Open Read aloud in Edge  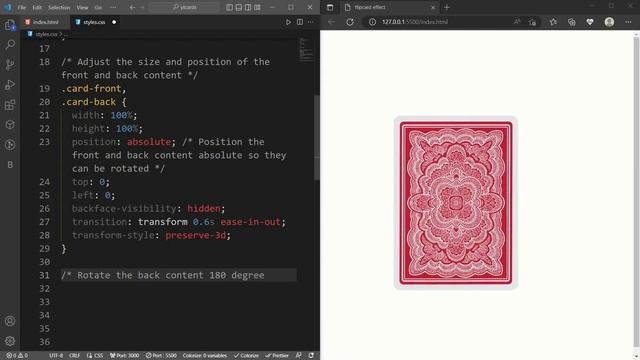point(517,22)
